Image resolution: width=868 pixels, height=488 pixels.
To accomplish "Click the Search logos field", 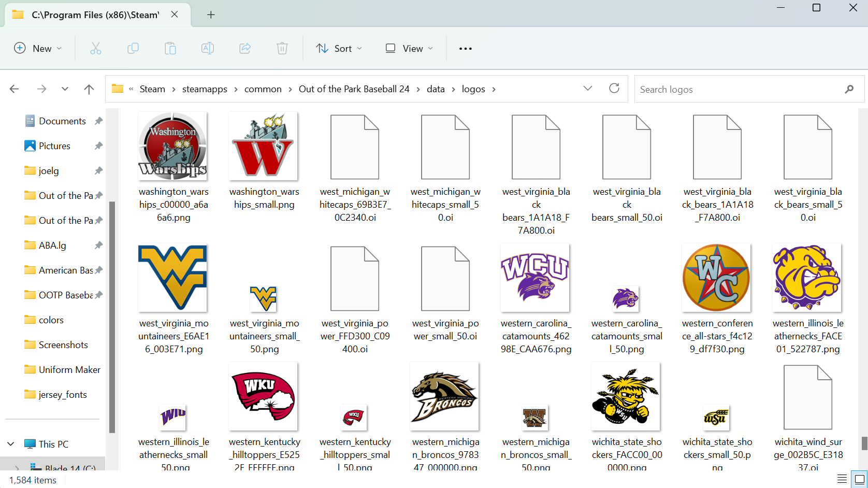I will [749, 89].
